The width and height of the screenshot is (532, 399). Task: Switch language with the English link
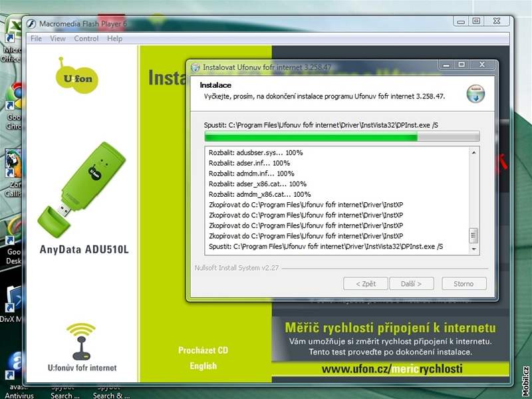tap(203, 366)
